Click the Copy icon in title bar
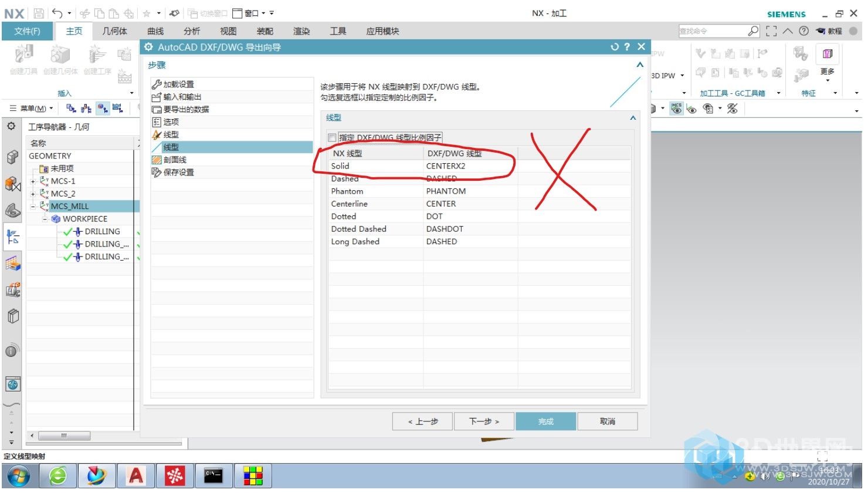Viewport: 868px width, 493px height. [100, 13]
